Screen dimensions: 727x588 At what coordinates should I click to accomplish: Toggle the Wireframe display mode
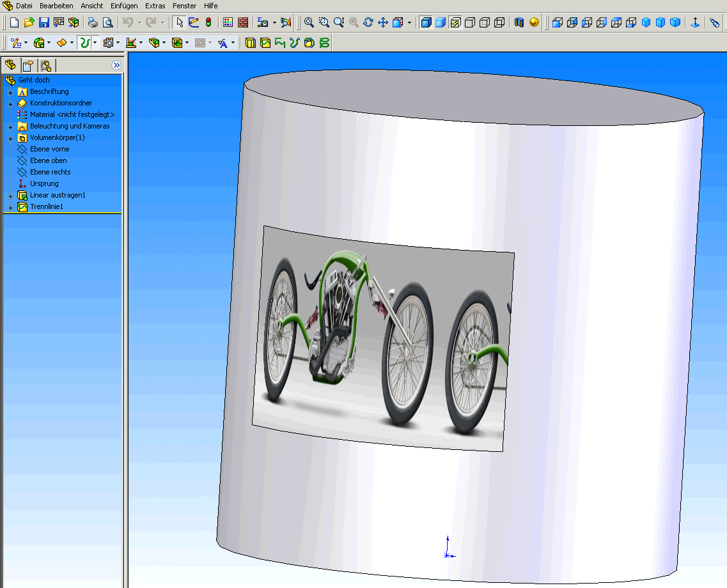pos(499,22)
